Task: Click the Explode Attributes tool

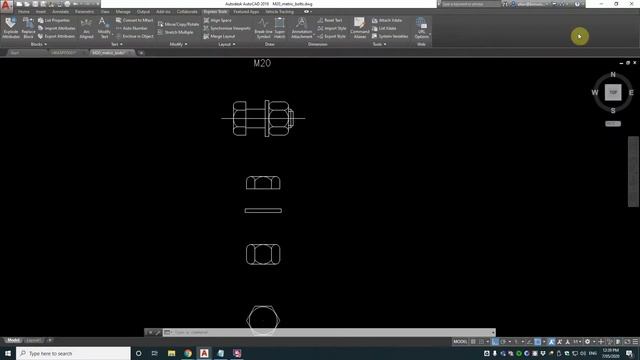Action: 11,28
